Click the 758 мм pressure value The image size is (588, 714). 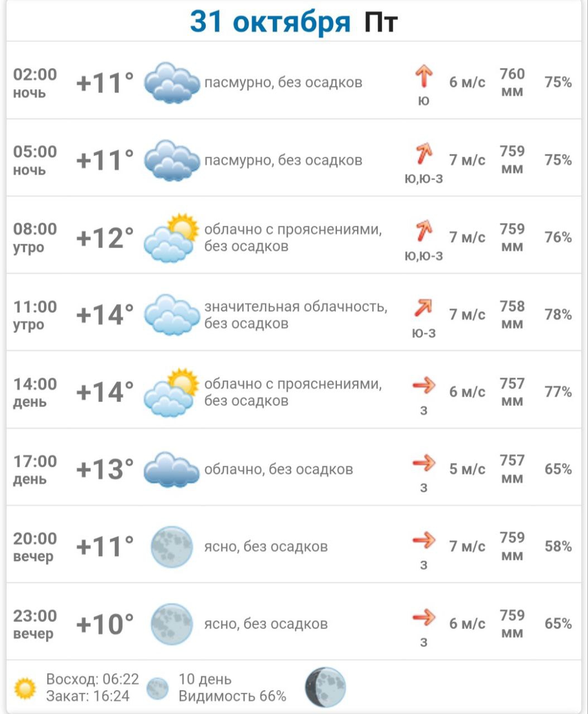coord(512,315)
